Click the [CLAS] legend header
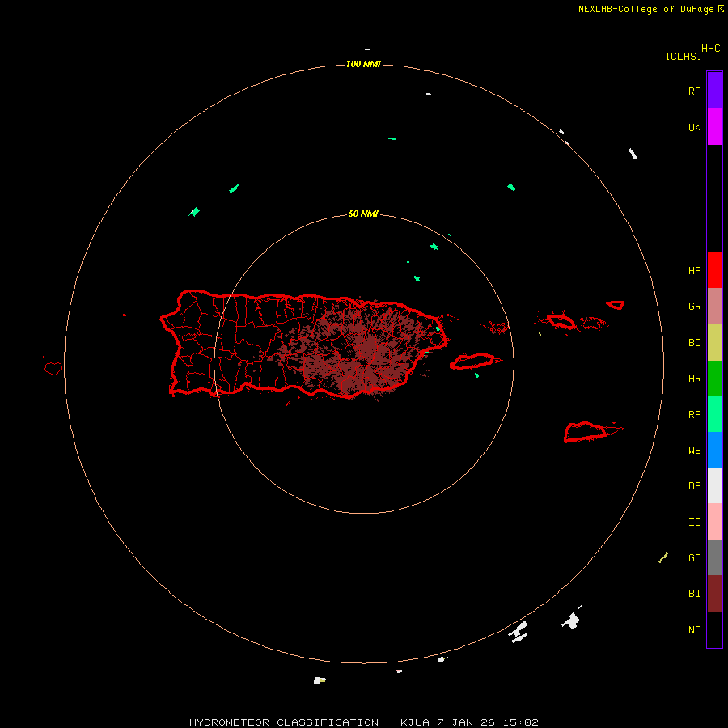Viewport: 728px width, 728px height. 684,56
